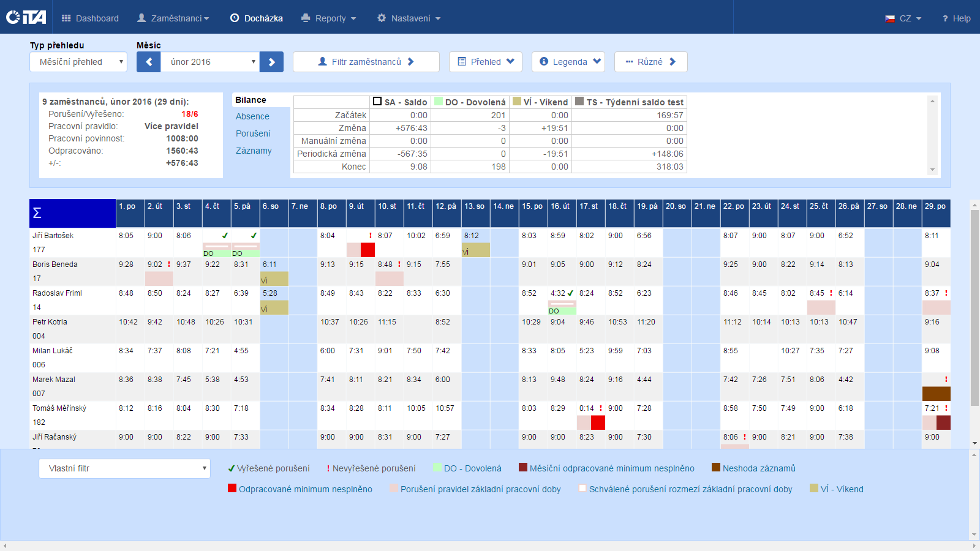Toggle the TS - Týdenní saldo test box
980x551 pixels.
click(579, 102)
